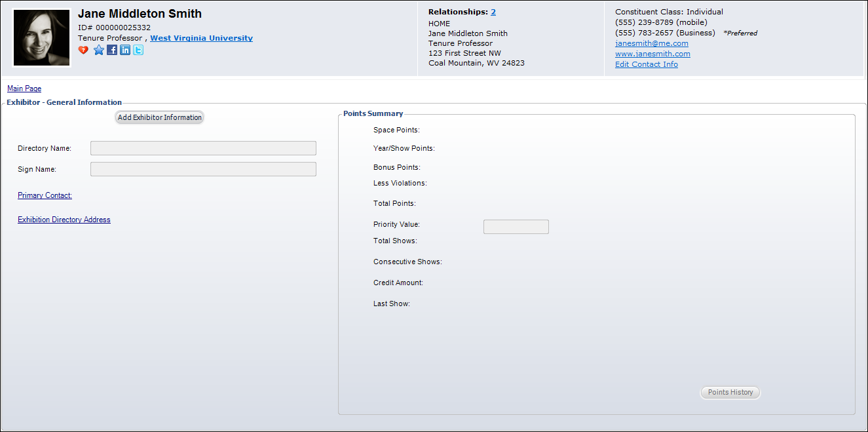Click Jane Middleton Smith's profile photo
This screenshot has height=432, width=868.
pos(41,38)
